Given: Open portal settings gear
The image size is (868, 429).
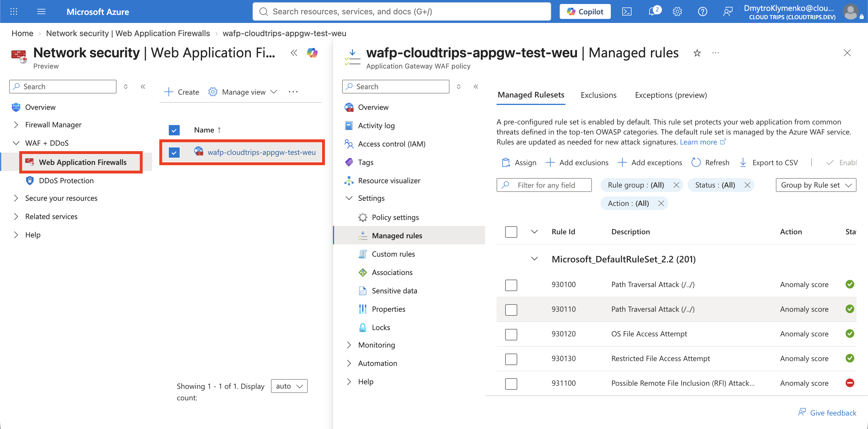Looking at the screenshot, I should [677, 11].
